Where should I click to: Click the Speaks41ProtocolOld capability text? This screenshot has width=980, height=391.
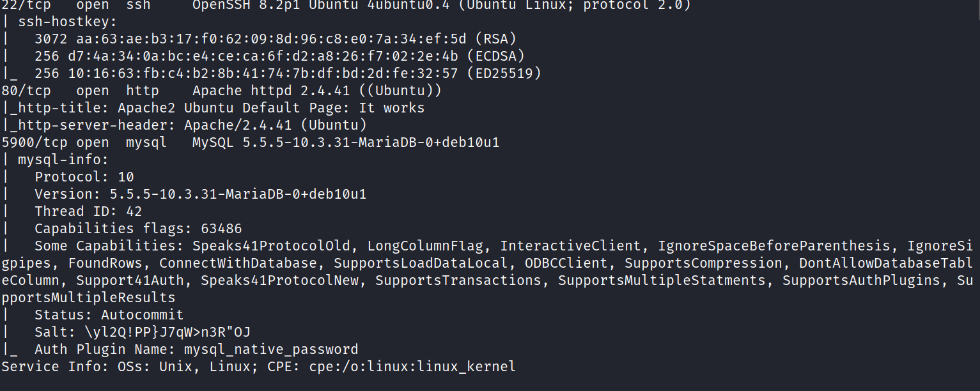(x=271, y=246)
